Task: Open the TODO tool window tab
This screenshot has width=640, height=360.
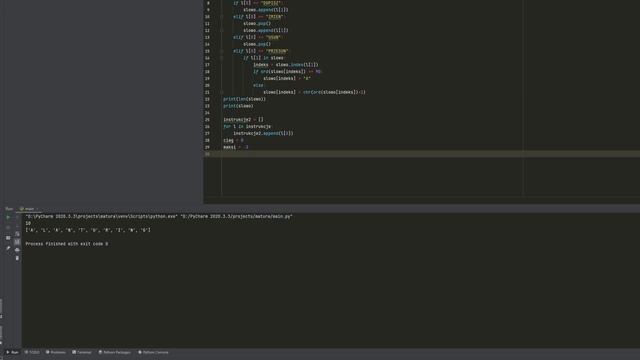Action: [x=32, y=352]
